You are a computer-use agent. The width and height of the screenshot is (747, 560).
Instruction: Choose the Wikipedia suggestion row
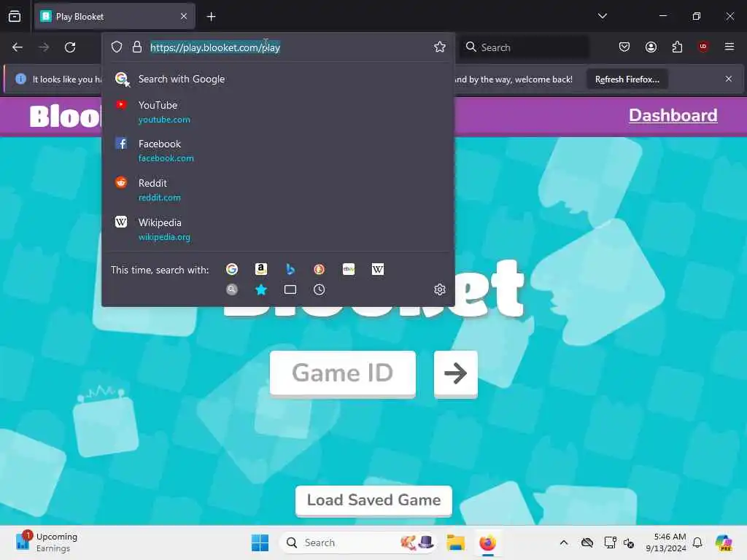pos(278,230)
